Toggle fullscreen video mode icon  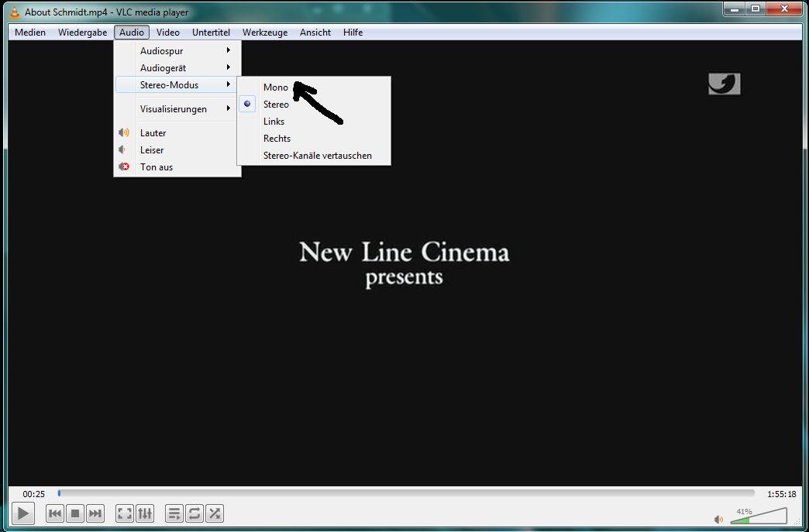tap(124, 513)
